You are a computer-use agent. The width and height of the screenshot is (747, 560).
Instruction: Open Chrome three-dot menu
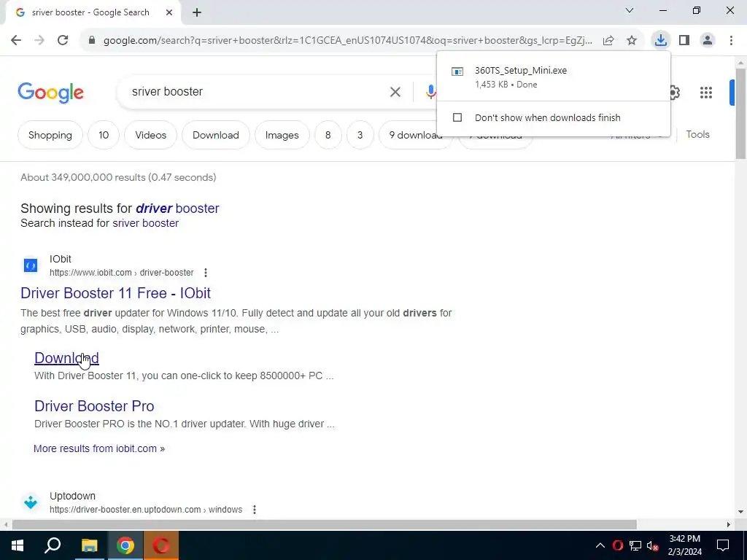[x=731, y=40]
